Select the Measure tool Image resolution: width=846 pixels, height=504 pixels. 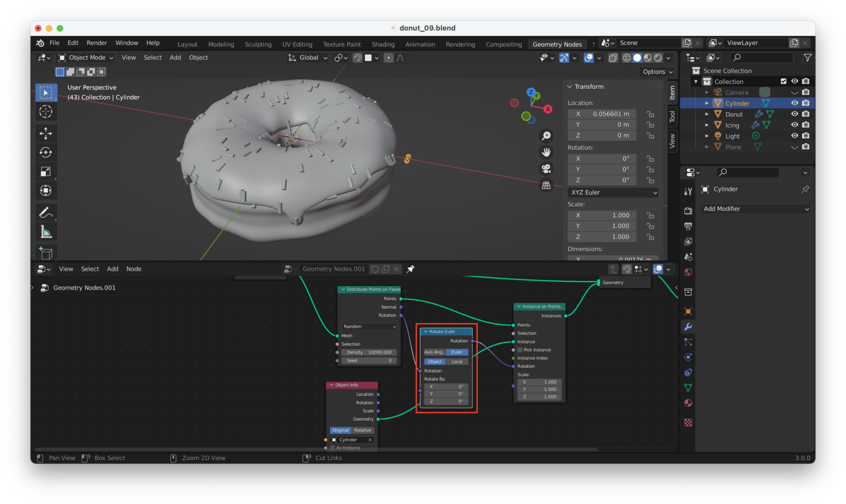(x=46, y=232)
